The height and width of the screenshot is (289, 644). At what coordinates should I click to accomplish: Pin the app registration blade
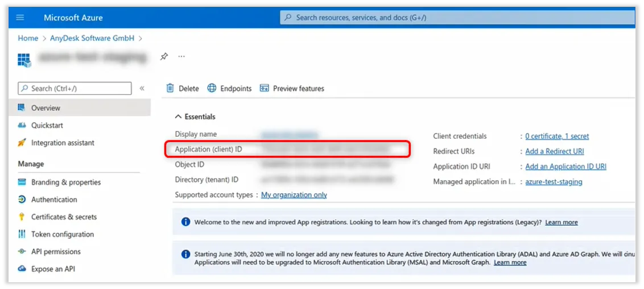[x=164, y=56]
